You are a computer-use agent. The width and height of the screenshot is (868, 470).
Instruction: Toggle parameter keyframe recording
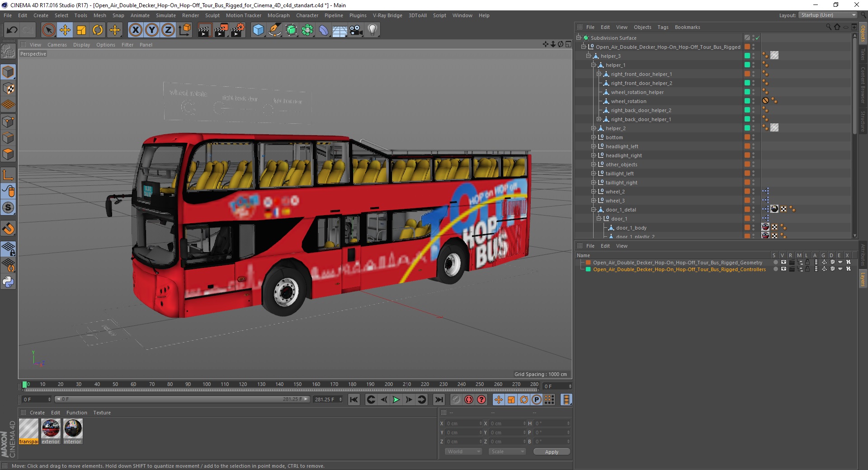pyautogui.click(x=537, y=399)
